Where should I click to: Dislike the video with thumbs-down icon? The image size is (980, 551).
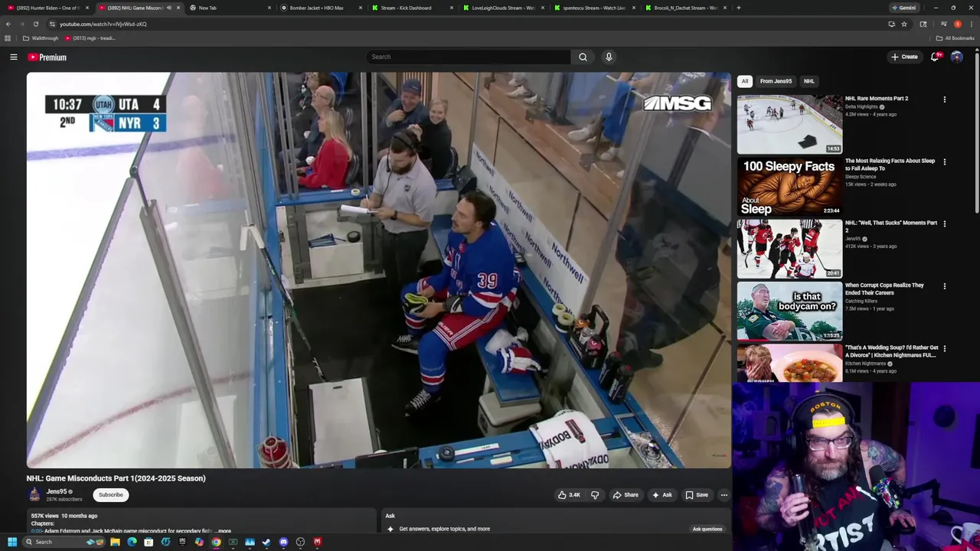[595, 495]
